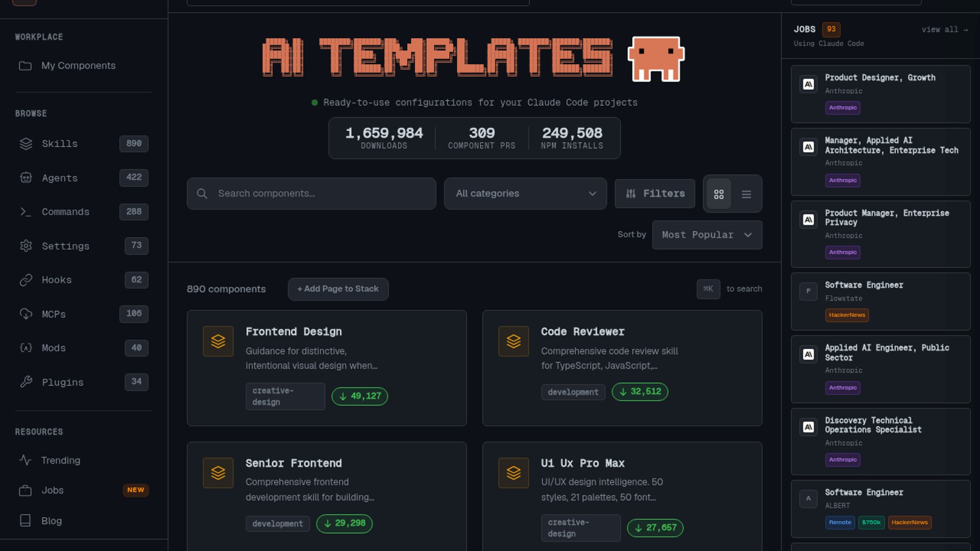Open the Ui Ux Pro Max card icon

point(513,473)
